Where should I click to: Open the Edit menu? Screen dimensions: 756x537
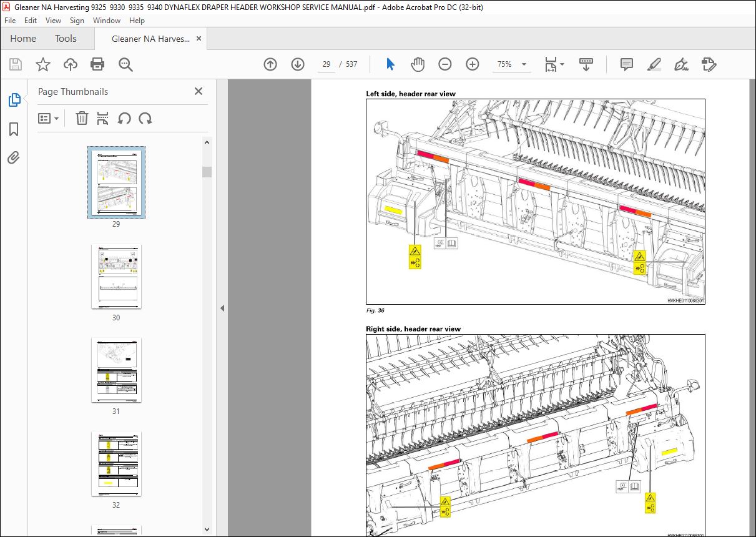pyautogui.click(x=31, y=21)
